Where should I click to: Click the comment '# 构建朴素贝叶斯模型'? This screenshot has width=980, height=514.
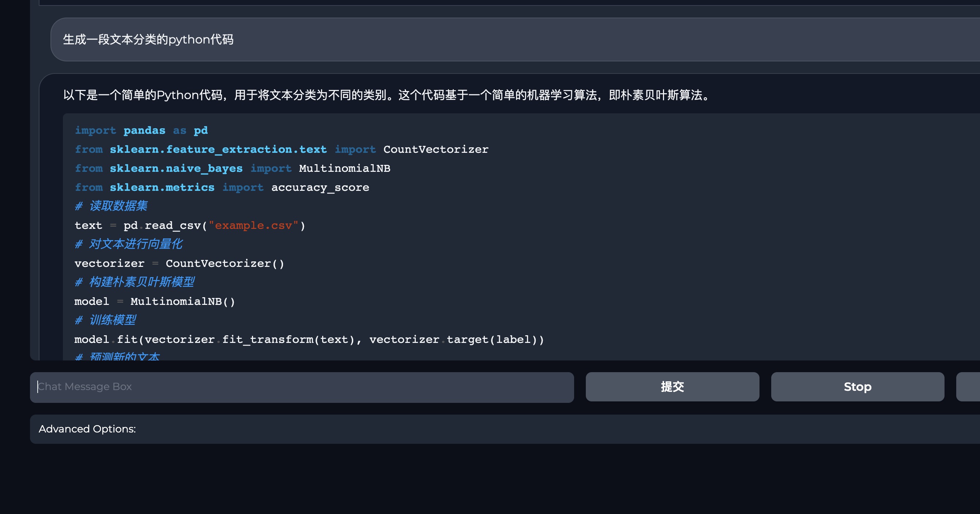pos(134,282)
